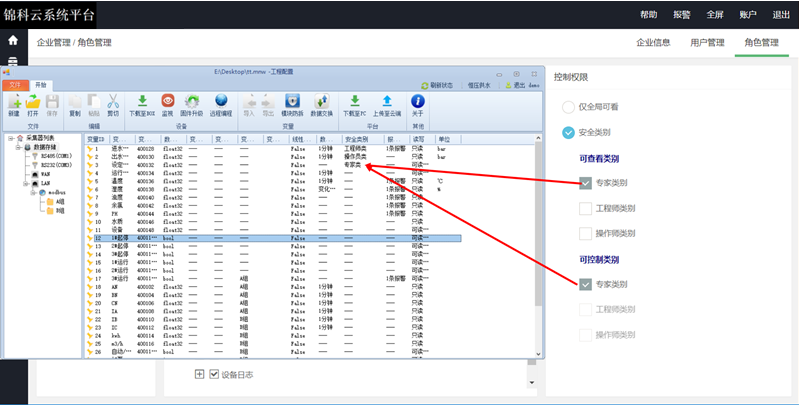Click the 导入 (Import) arrow icon
The image size is (799, 405).
(x=249, y=101)
